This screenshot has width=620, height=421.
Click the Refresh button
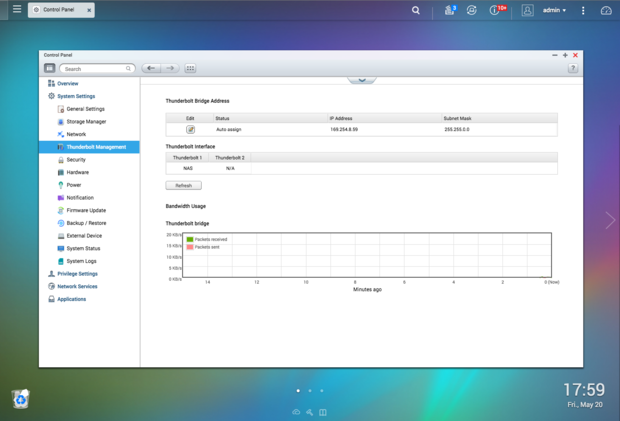(183, 185)
